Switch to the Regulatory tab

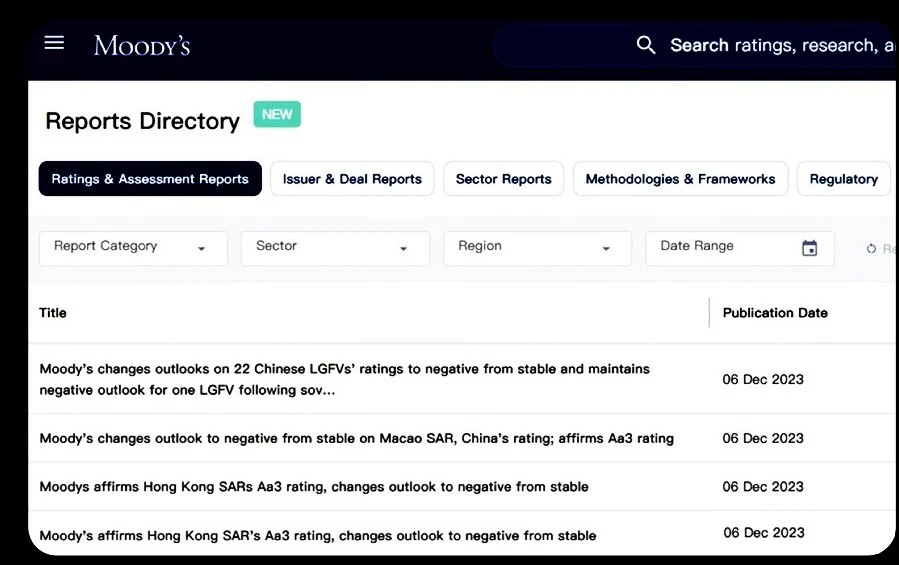tap(843, 179)
